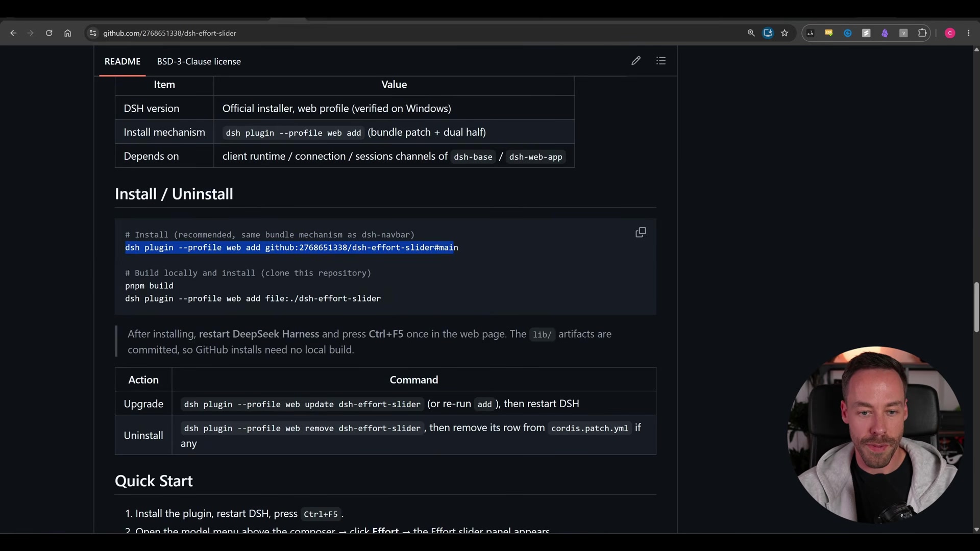Click the web update dsh-effort-slider command
Viewport: 980px width, 551px height.
(302, 404)
